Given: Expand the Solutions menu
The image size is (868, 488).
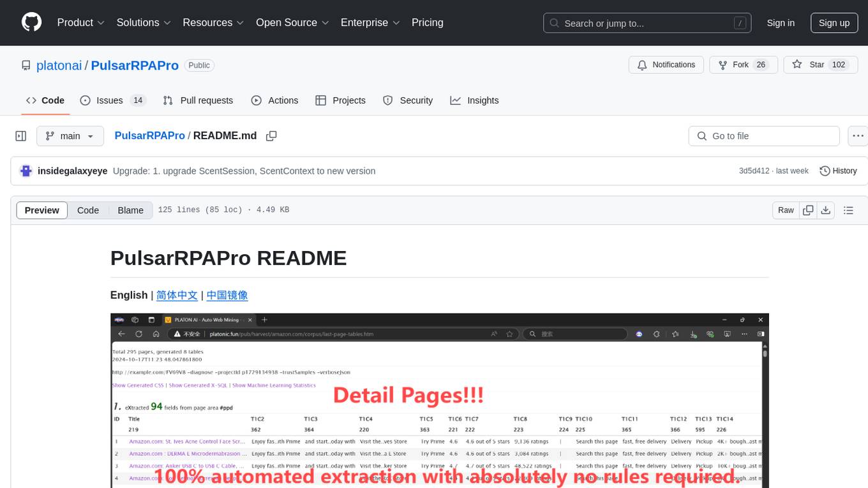Looking at the screenshot, I should [144, 22].
